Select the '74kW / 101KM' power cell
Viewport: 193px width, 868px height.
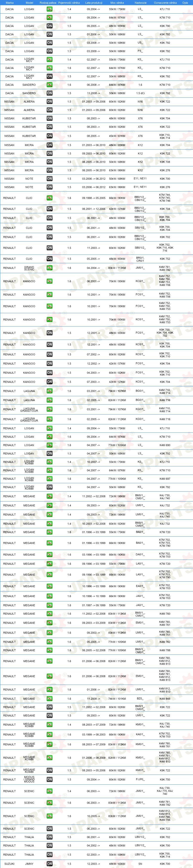[117, 698]
